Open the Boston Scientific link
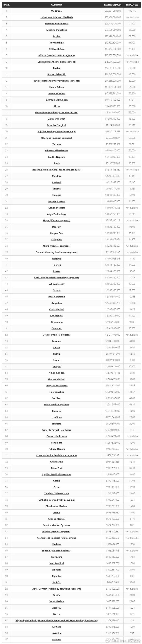The width and height of the screenshot is (142, 644). 57,75
